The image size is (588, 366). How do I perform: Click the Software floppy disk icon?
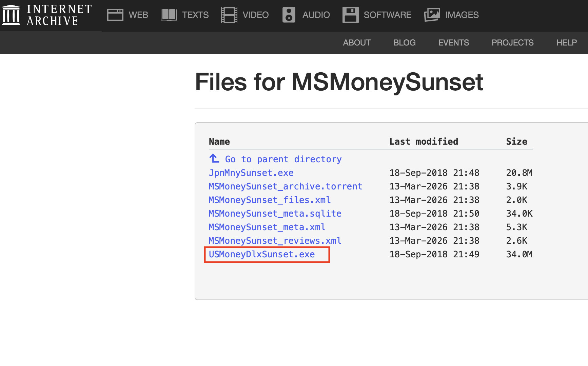pos(350,15)
